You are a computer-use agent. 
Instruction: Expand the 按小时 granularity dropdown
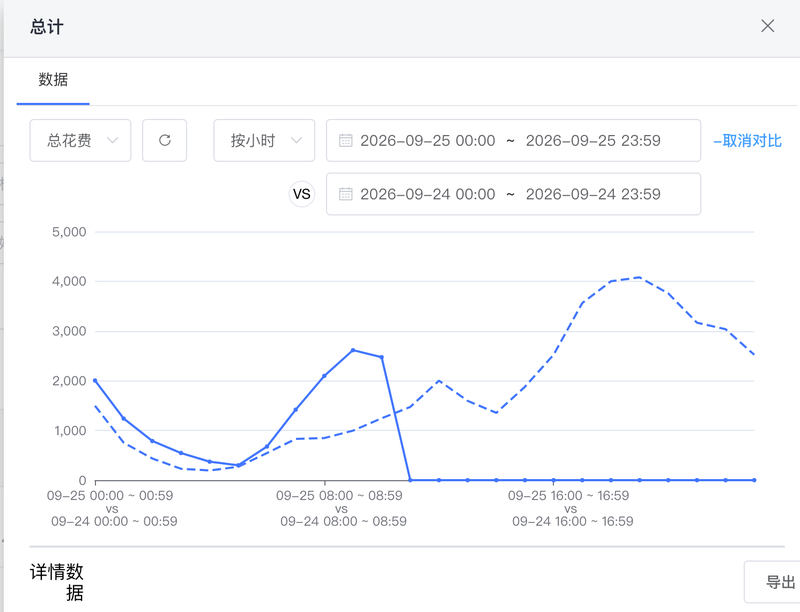pos(264,140)
